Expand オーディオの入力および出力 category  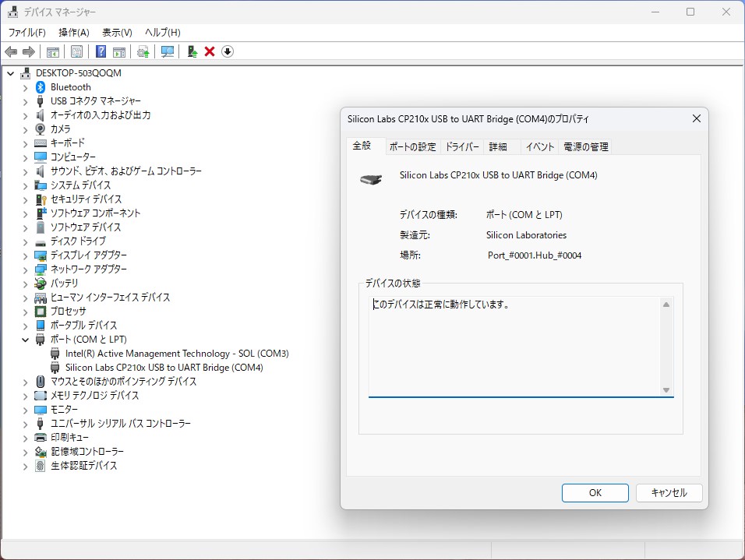point(25,115)
